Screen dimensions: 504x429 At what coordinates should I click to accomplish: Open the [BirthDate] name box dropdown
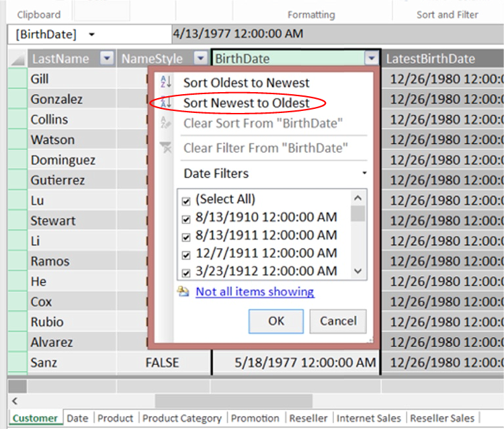click(92, 34)
